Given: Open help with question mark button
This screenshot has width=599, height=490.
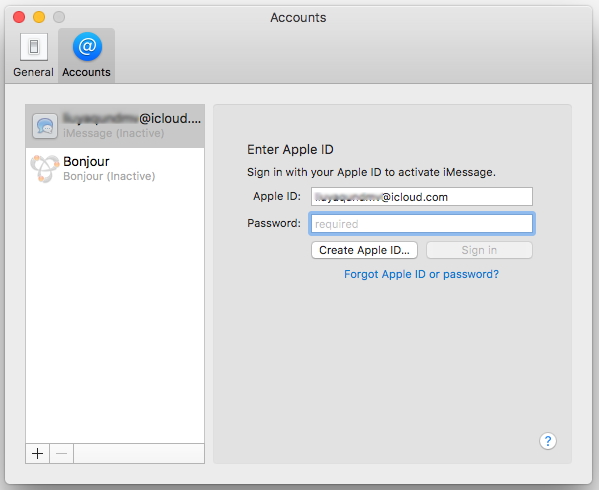Looking at the screenshot, I should (548, 441).
